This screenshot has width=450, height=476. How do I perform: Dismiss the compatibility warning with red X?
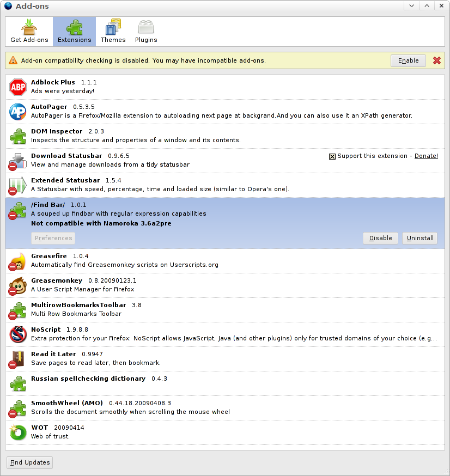click(436, 60)
